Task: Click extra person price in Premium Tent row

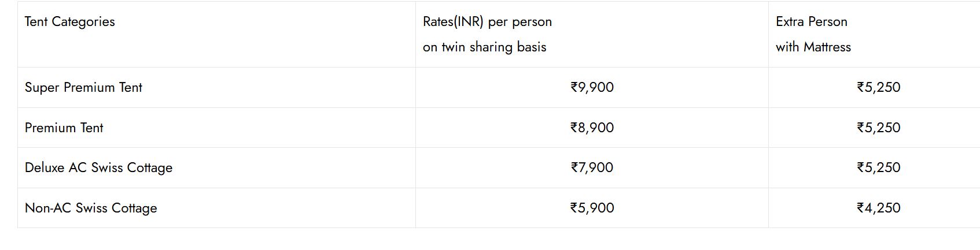Action: click(x=878, y=128)
